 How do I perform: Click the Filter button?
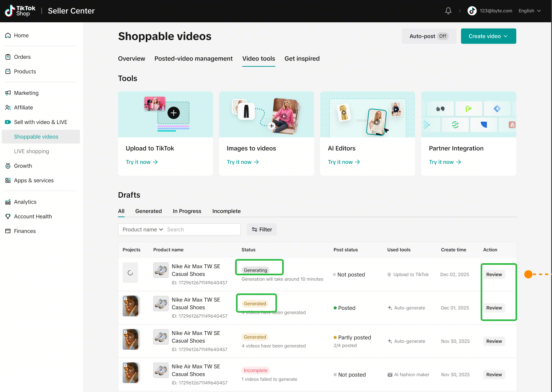262,230
